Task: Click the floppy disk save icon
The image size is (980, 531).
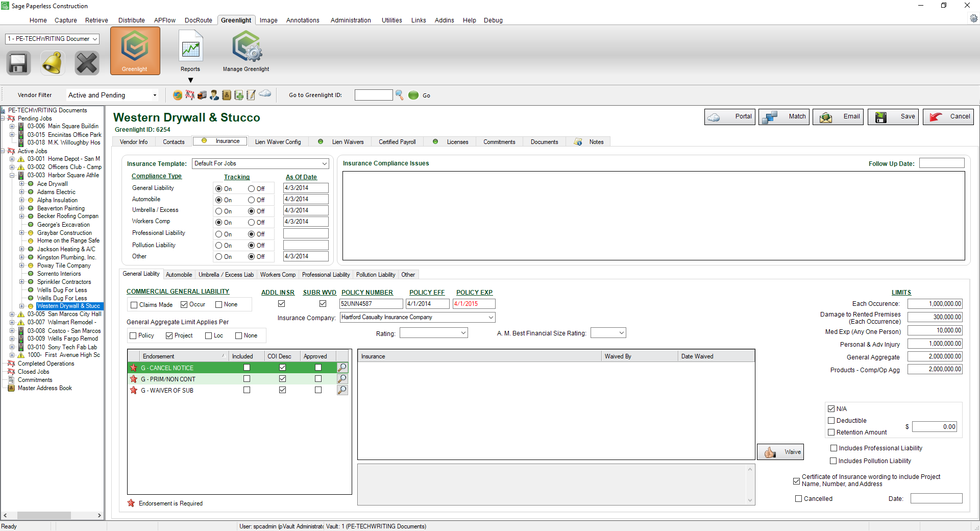Action: click(18, 63)
